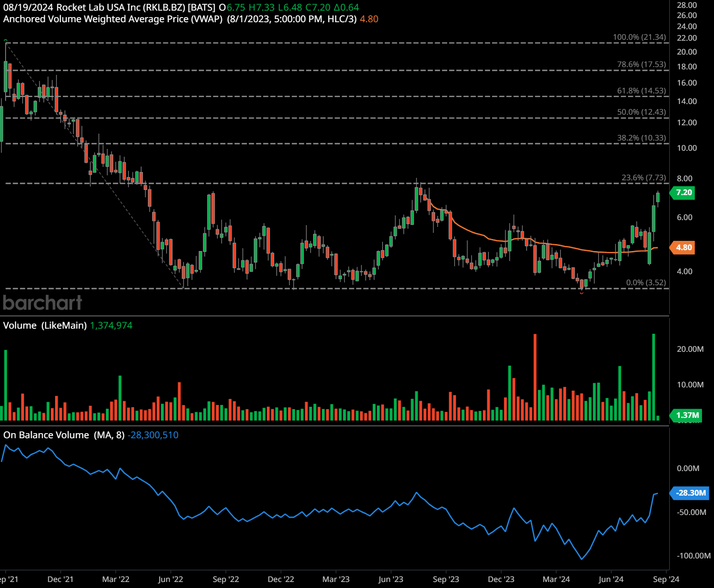Click the green 7.20 last price tag

(683, 193)
